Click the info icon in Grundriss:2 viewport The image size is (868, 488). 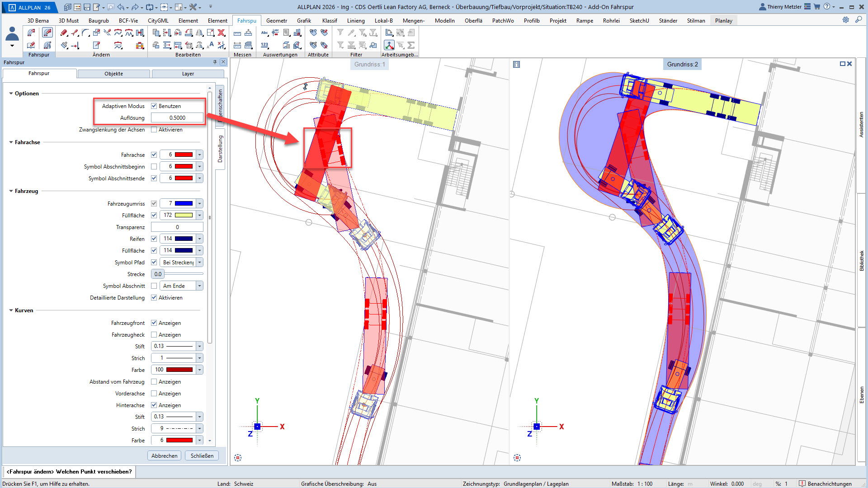516,65
